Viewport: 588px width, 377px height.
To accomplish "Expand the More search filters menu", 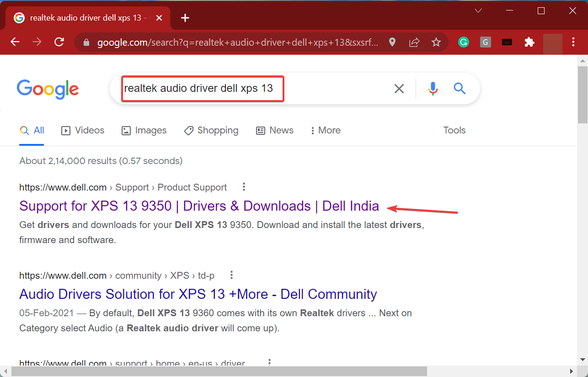I will coord(325,130).
